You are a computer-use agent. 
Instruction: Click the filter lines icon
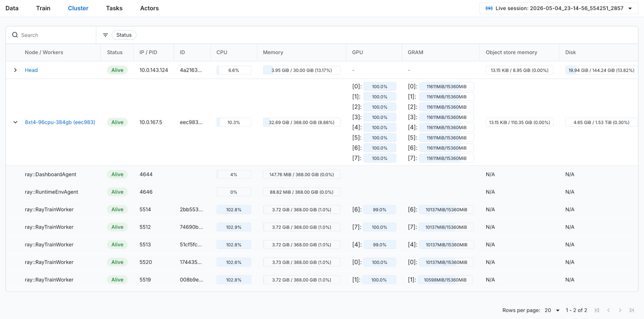pyautogui.click(x=105, y=35)
